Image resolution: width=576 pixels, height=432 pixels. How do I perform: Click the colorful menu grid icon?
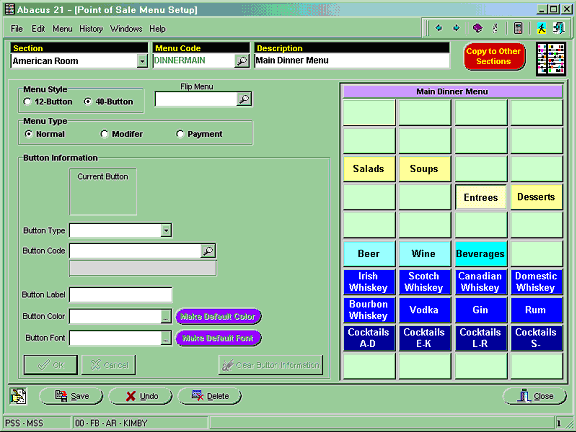coord(551,59)
